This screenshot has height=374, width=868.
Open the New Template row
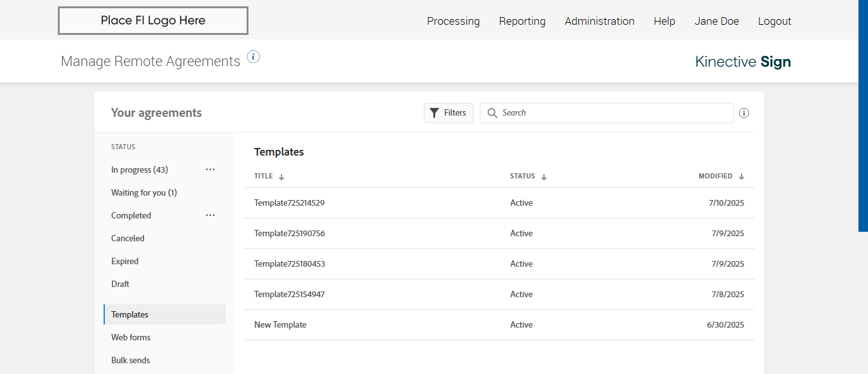280,325
